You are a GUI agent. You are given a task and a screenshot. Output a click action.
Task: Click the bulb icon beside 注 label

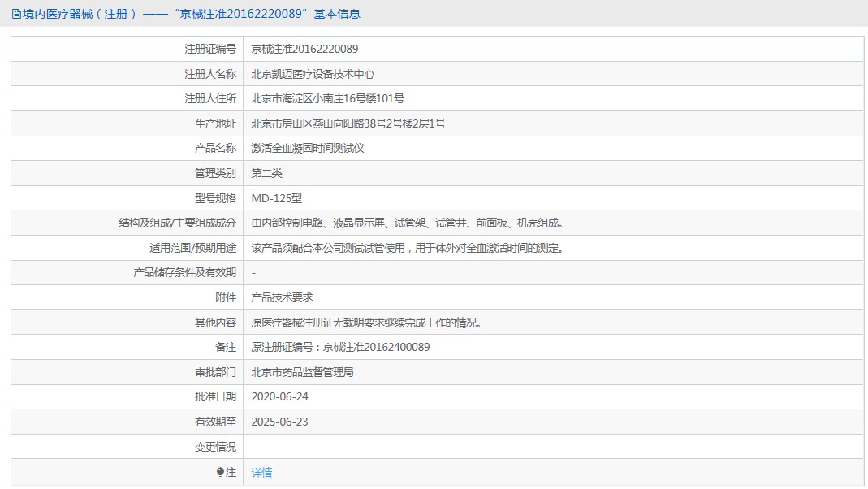pyautogui.click(x=220, y=472)
